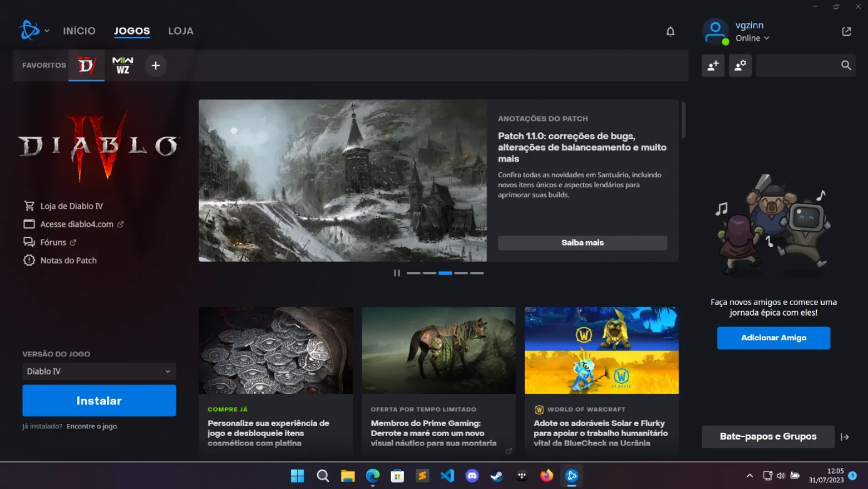The image size is (868, 489).
Task: Open notifications bell
Action: point(670,32)
